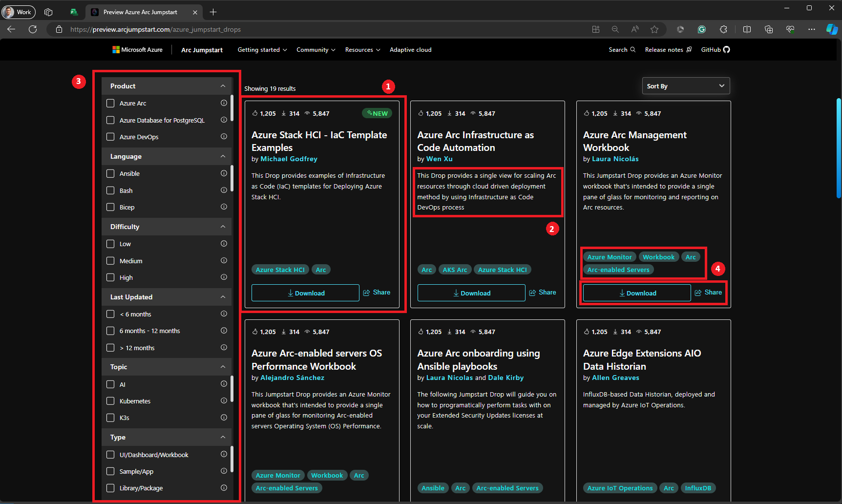The image size is (842, 504).
Task: Add page to favorites star icon
Action: click(x=654, y=29)
